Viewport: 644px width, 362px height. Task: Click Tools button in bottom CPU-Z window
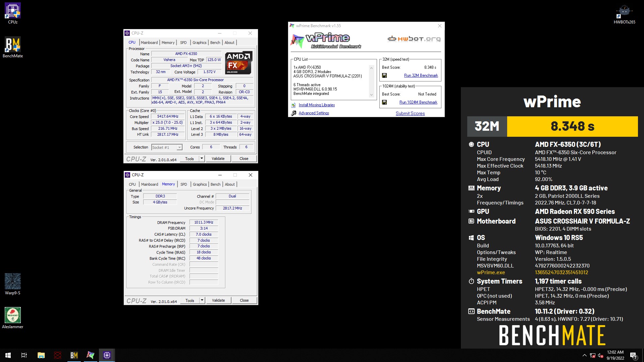190,300
